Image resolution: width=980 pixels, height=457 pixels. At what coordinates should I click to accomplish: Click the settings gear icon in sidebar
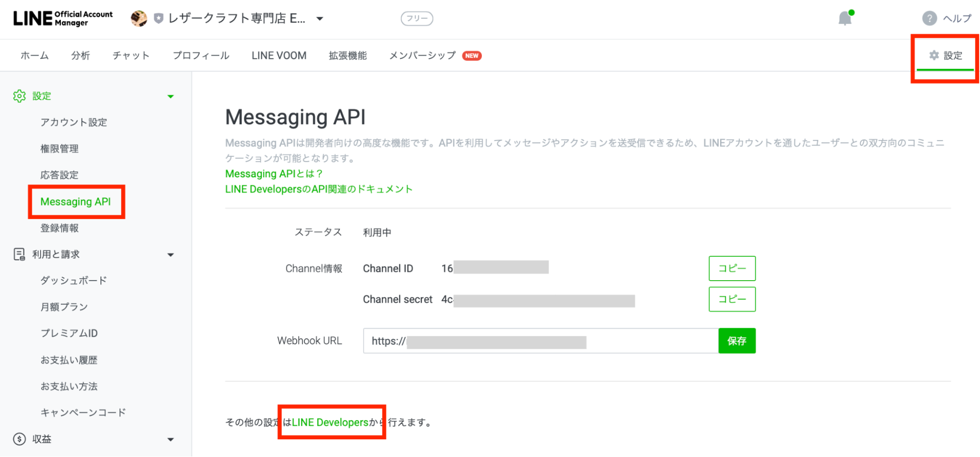pyautogui.click(x=20, y=96)
